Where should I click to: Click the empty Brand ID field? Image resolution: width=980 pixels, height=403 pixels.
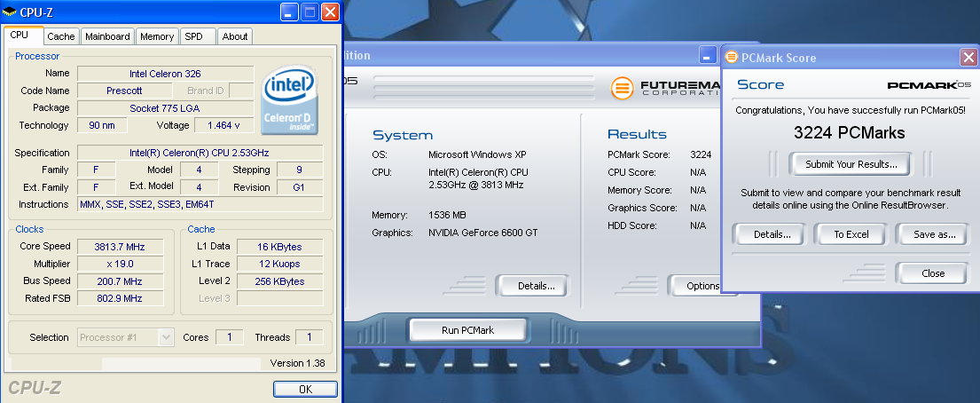[x=241, y=91]
